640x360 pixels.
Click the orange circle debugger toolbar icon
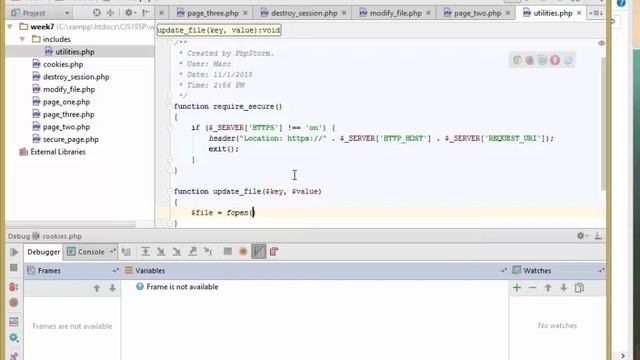pos(243,252)
